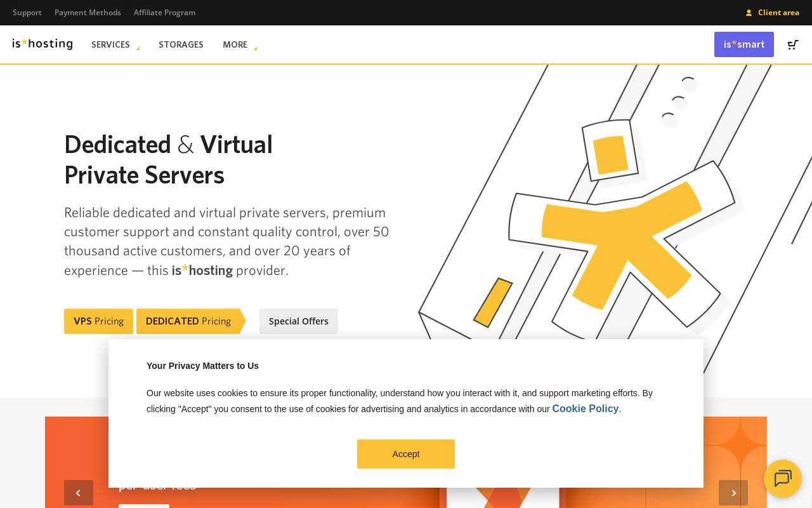Screen dimensions: 812x508
Task: Click the Client area user icon
Action: [x=749, y=13]
